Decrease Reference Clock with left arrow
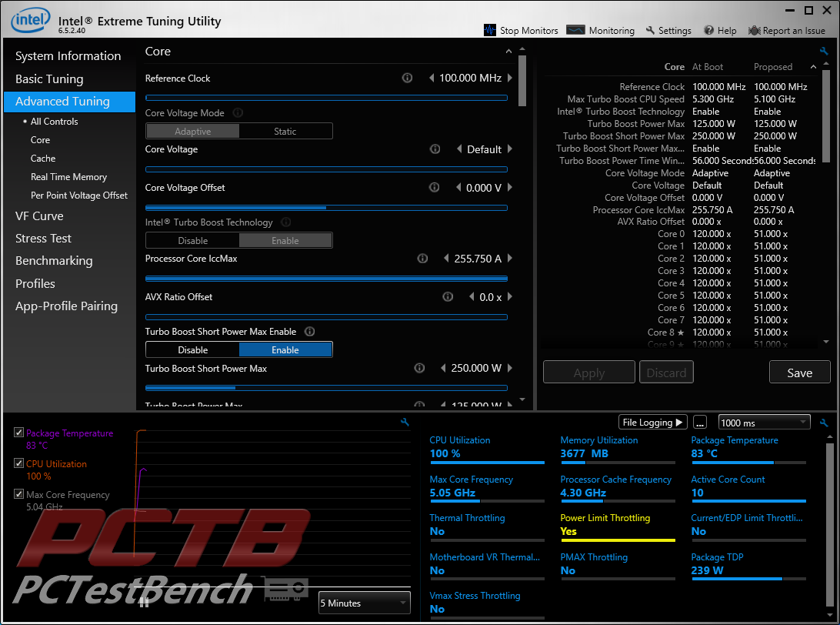Viewport: 840px width, 625px height. (x=432, y=78)
